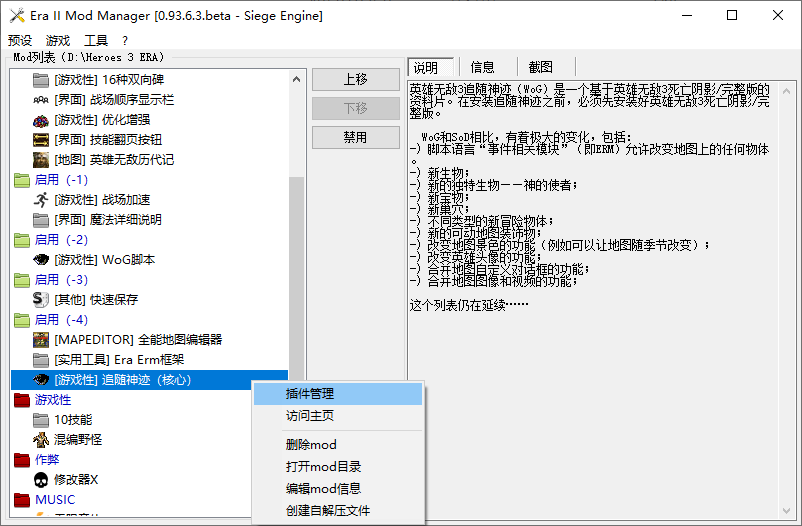The image size is (802, 526).
Task: Choose 访问主页 from the context menu
Action: [338, 415]
